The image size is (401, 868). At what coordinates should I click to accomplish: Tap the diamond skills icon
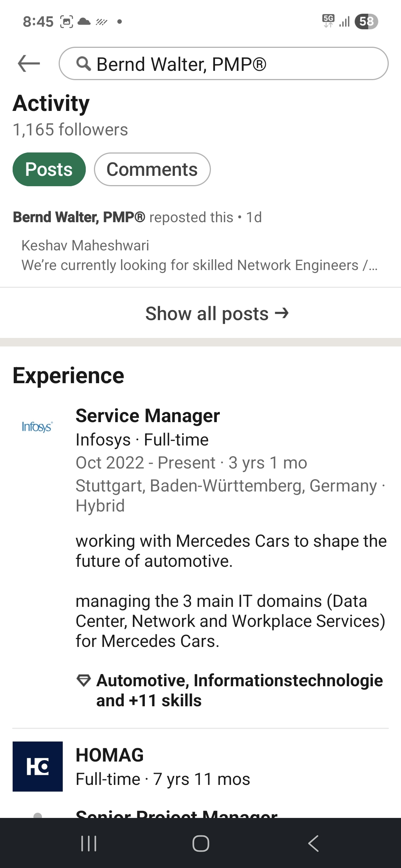[84, 680]
